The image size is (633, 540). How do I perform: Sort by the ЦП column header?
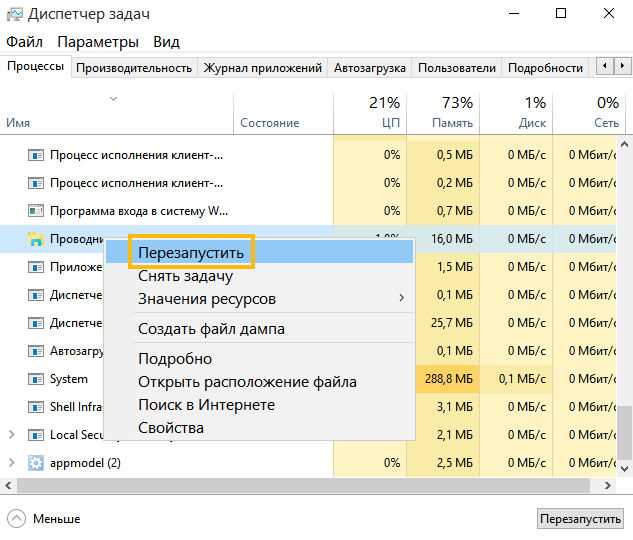pyautogui.click(x=370, y=113)
